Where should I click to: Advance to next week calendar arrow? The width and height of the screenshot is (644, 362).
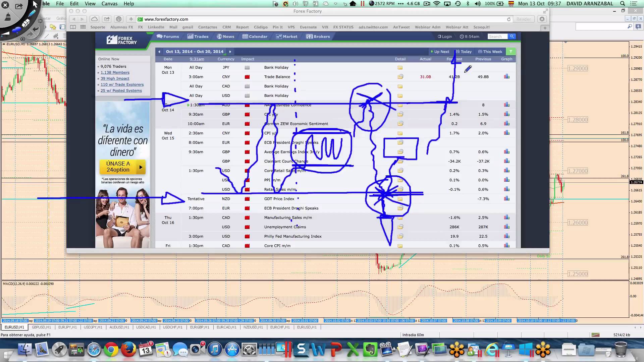[x=230, y=52]
